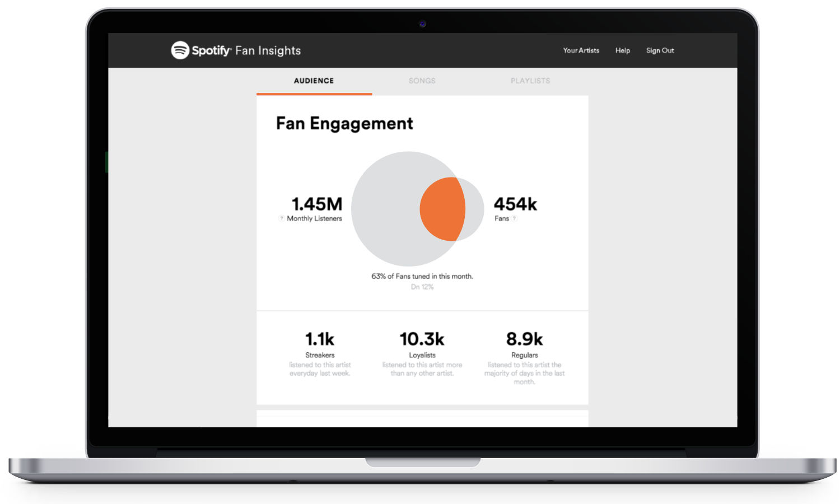Click the 1.45M monthly listeners figure

click(x=316, y=204)
